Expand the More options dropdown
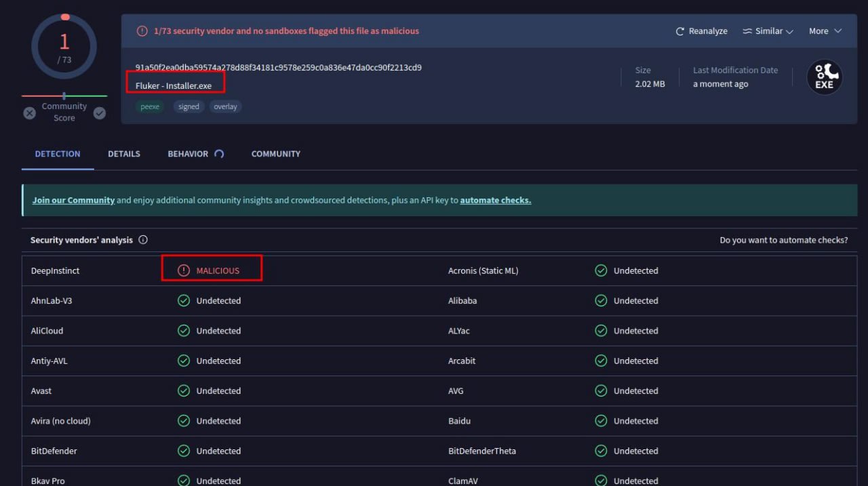This screenshot has width=868, height=486. point(825,31)
